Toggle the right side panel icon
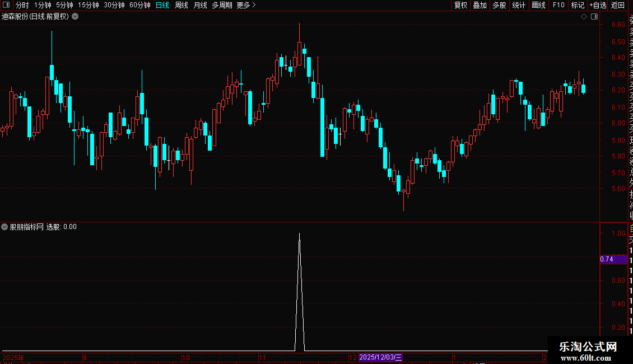 click(594, 17)
